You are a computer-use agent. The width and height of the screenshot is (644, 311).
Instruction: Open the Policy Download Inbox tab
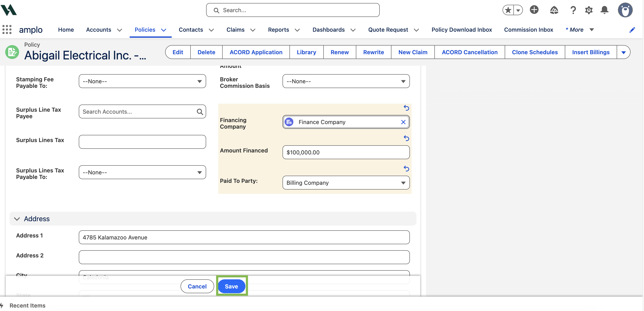click(x=462, y=29)
